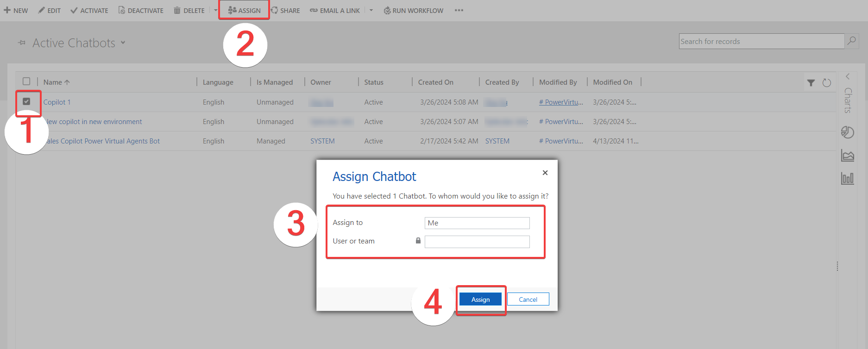Click the SHARE command
868x349 pixels.
tap(285, 10)
